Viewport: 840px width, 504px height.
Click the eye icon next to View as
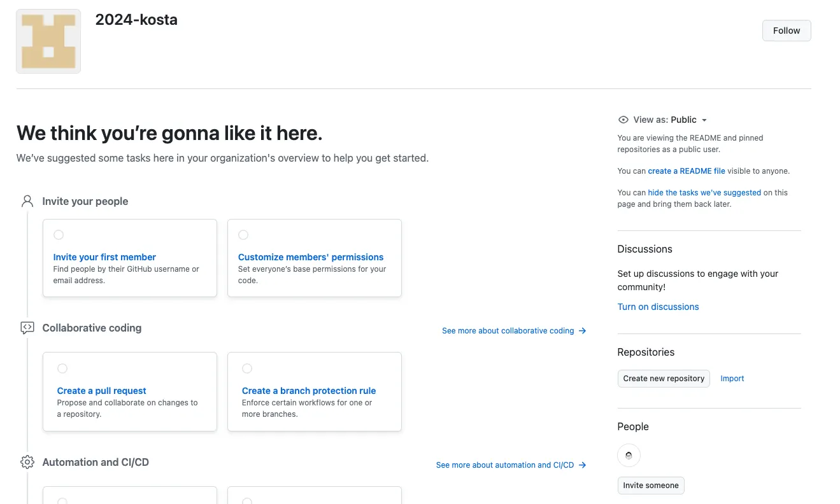click(x=623, y=120)
